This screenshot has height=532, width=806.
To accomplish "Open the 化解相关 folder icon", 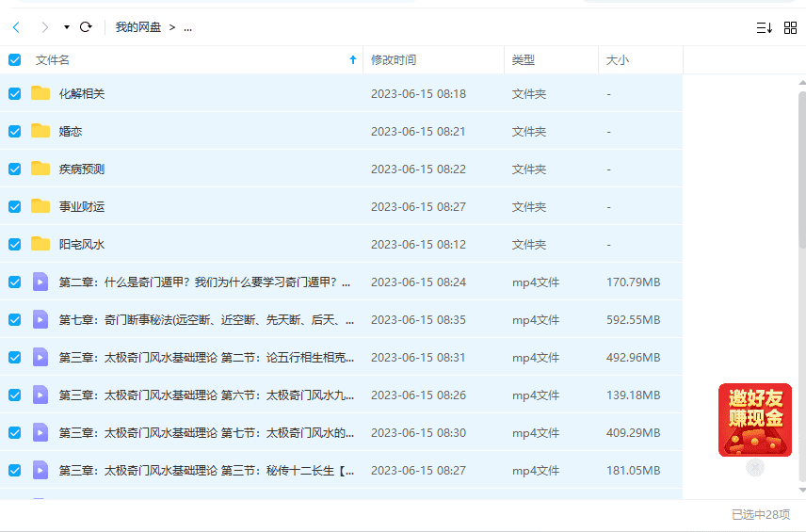I will (40, 93).
